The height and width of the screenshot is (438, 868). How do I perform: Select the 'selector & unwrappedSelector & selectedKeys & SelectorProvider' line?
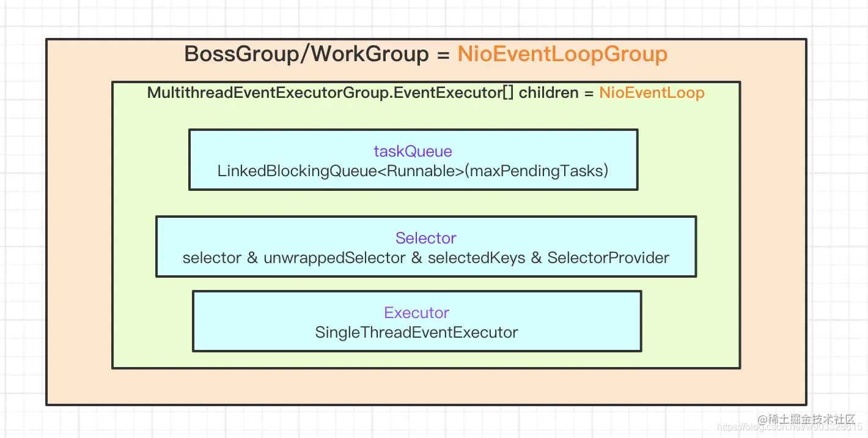tap(426, 258)
